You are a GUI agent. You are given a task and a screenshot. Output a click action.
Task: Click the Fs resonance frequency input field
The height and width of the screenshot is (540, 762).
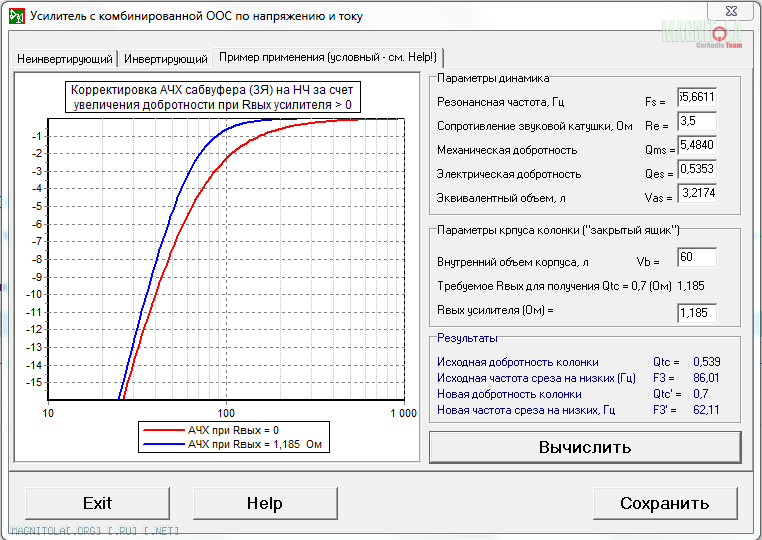[x=697, y=98]
